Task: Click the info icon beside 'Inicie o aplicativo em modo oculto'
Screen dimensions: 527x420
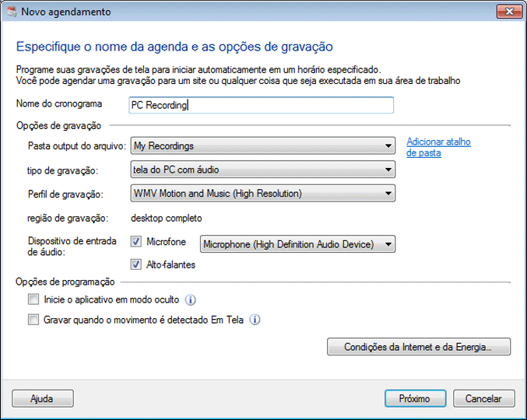Action: pyautogui.click(x=190, y=299)
